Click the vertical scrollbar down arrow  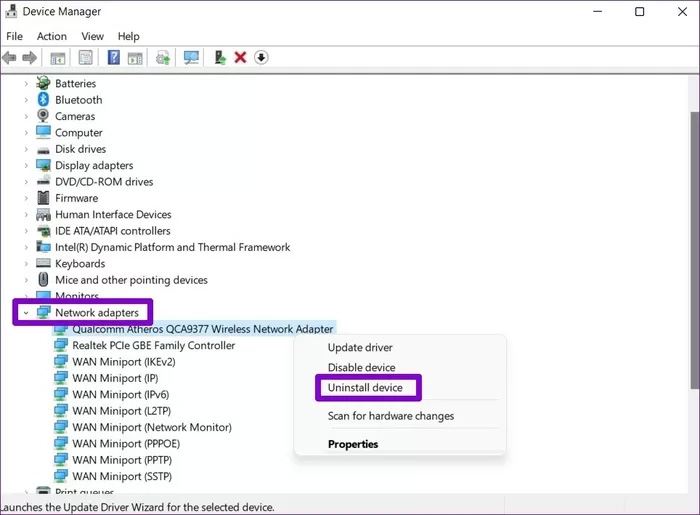tap(693, 492)
